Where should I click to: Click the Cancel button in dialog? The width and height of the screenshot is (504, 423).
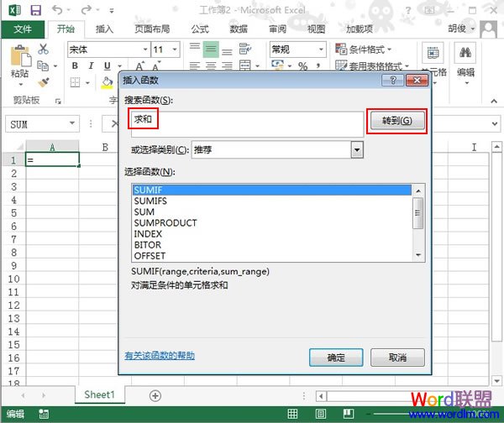click(x=397, y=358)
